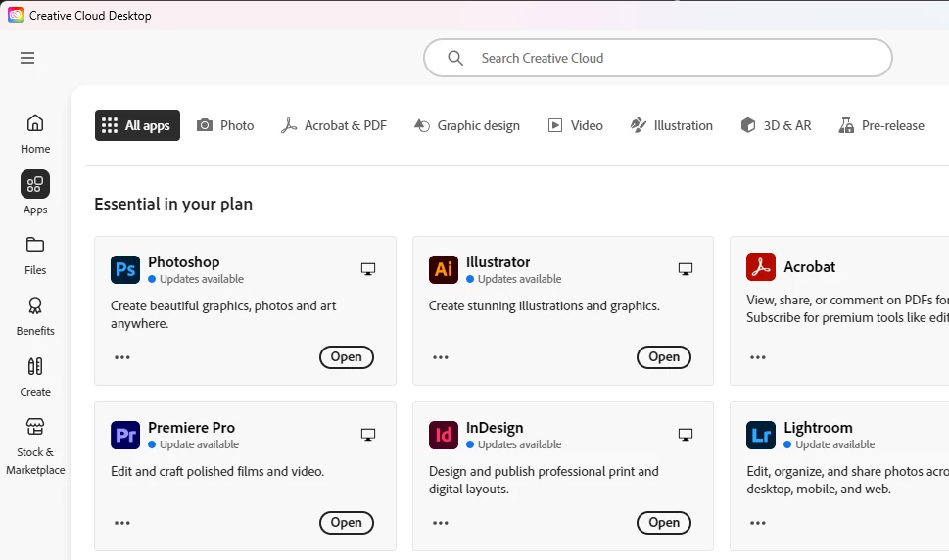Click the Photoshop Ps app icon
The height and width of the screenshot is (560, 949).
click(x=125, y=269)
